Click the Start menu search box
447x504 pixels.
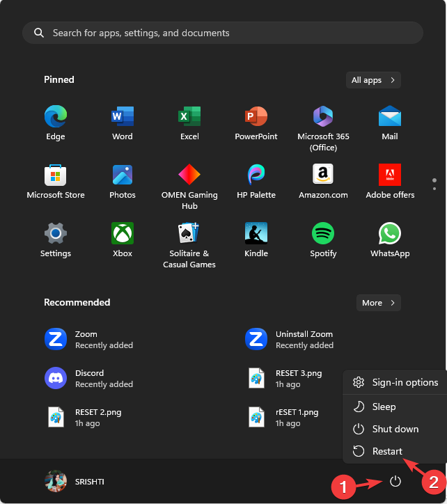point(223,33)
